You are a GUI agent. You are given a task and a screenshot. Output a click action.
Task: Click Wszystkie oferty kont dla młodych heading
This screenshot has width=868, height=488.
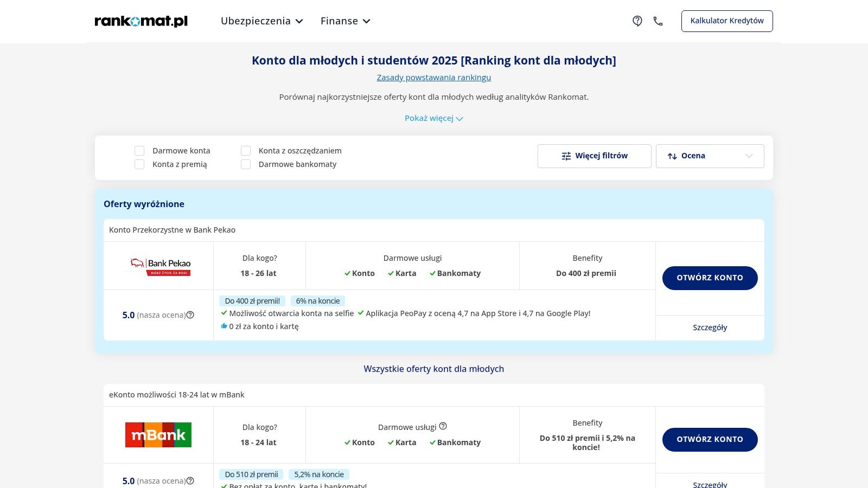[x=434, y=369]
